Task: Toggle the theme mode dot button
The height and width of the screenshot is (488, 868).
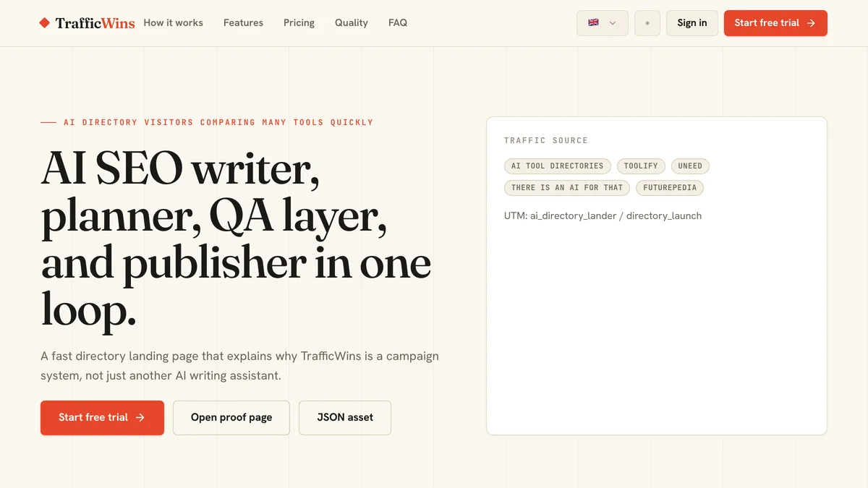Action: (647, 23)
